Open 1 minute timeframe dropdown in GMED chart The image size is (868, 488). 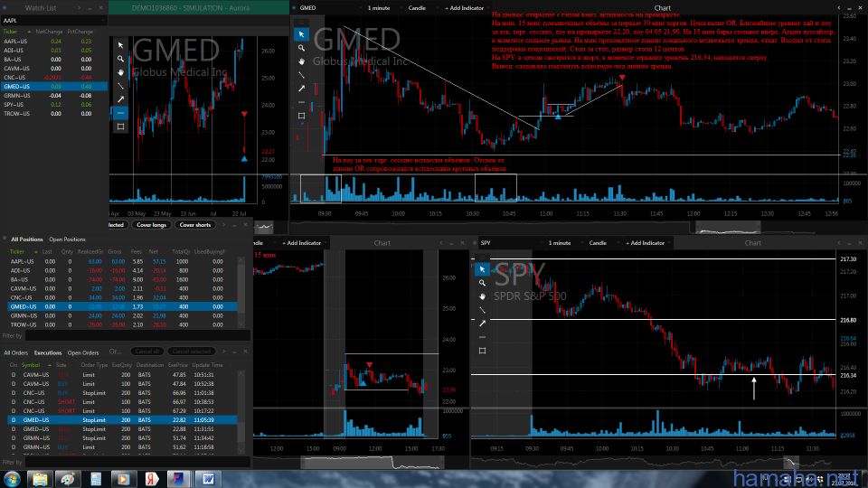(x=382, y=8)
